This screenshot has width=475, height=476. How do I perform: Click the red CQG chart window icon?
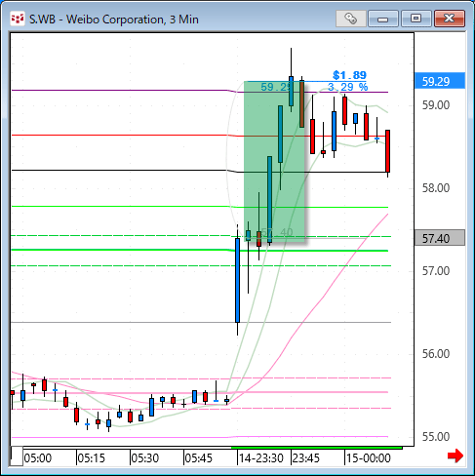[18, 19]
